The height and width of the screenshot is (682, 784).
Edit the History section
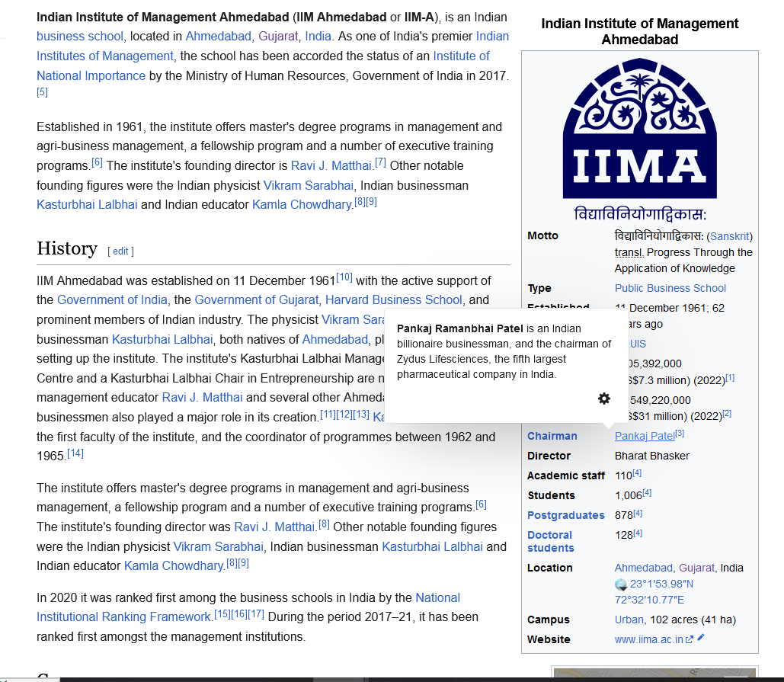(x=120, y=251)
